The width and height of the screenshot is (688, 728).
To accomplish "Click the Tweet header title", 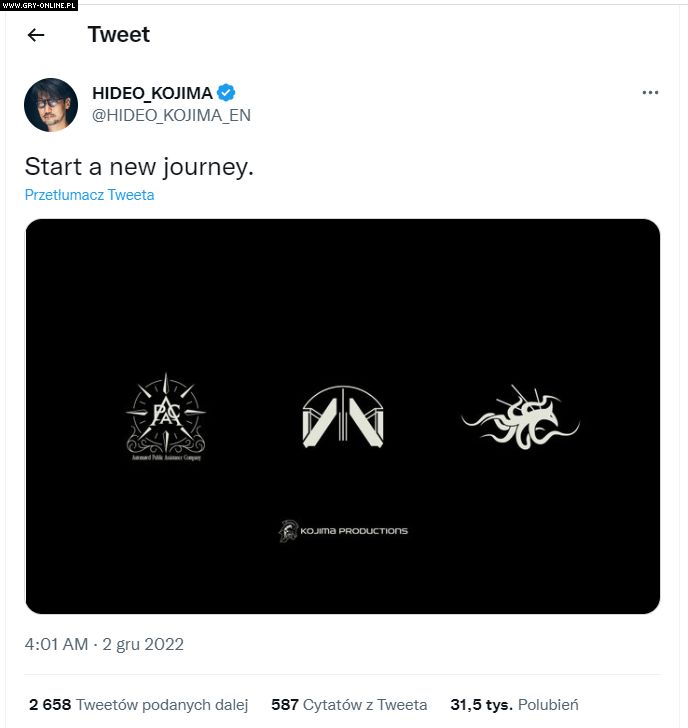I will [118, 34].
